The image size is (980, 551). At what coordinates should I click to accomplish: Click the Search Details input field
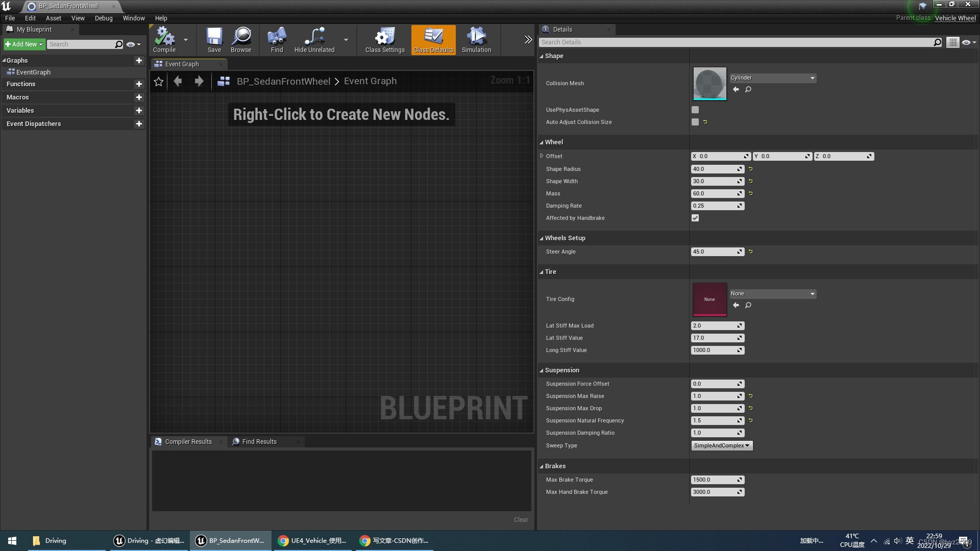click(735, 42)
